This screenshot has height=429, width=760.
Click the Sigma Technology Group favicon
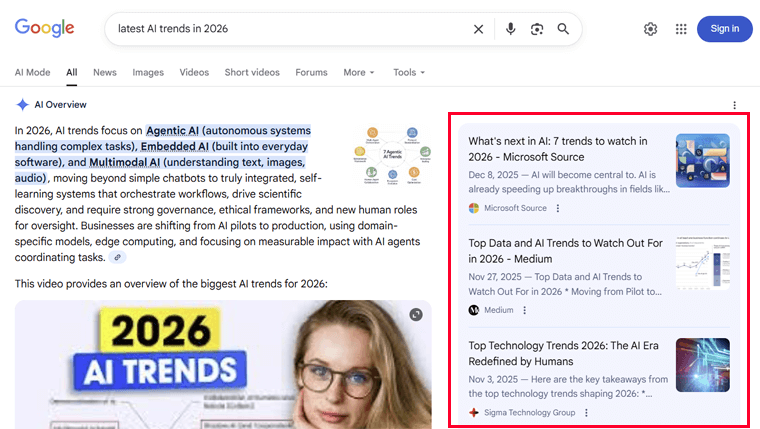(x=474, y=413)
